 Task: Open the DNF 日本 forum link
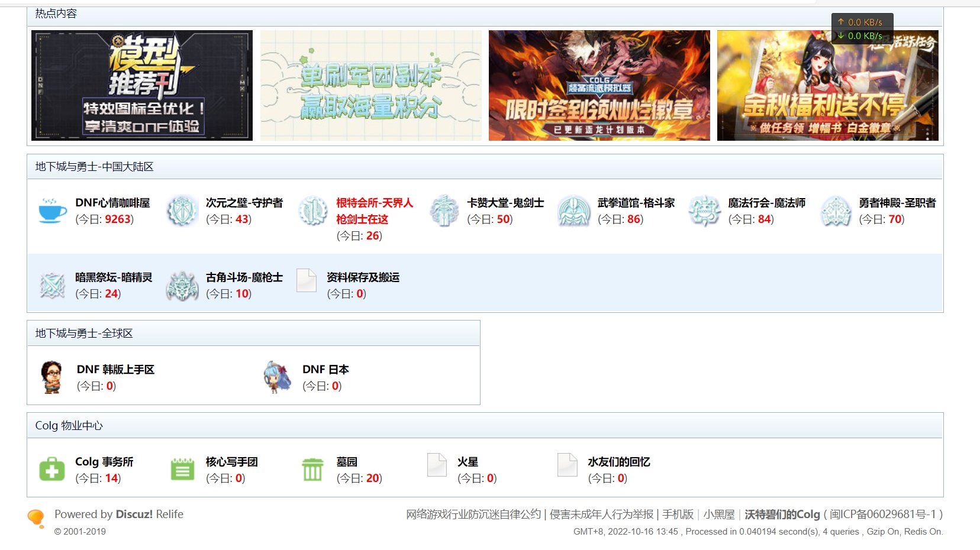coord(325,370)
